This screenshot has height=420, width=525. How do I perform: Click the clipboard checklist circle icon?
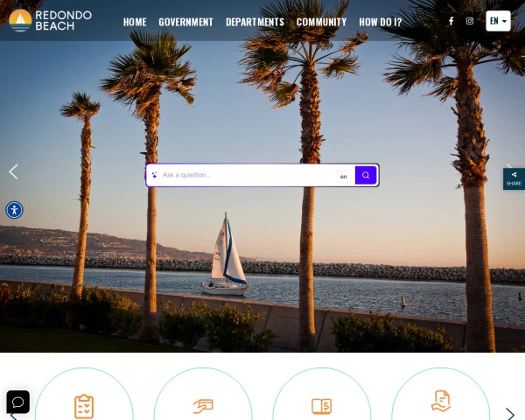(x=84, y=406)
